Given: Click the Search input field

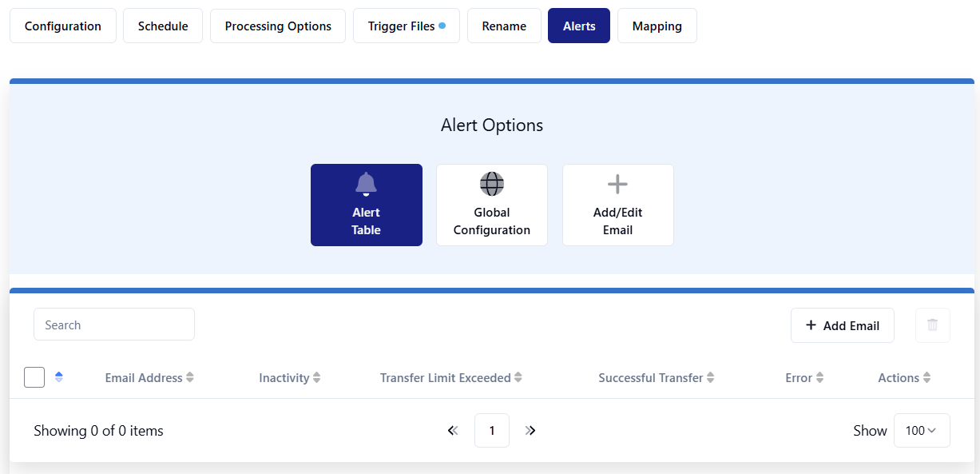Looking at the screenshot, I should point(114,325).
